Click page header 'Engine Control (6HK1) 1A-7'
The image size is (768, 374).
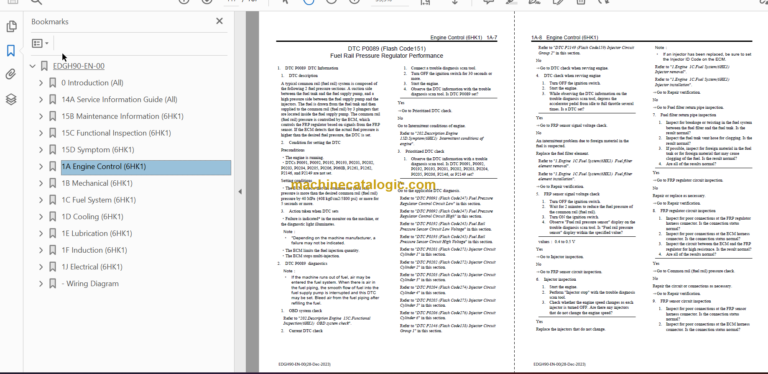coord(464,37)
